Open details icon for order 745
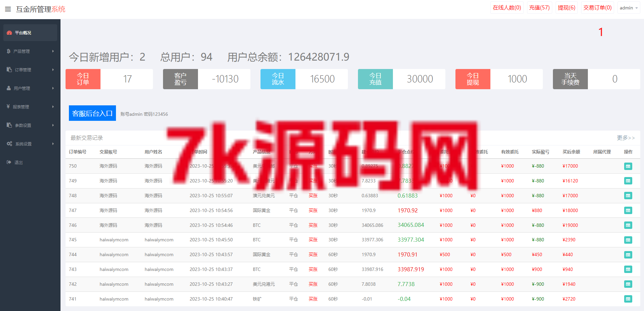 pyautogui.click(x=628, y=240)
